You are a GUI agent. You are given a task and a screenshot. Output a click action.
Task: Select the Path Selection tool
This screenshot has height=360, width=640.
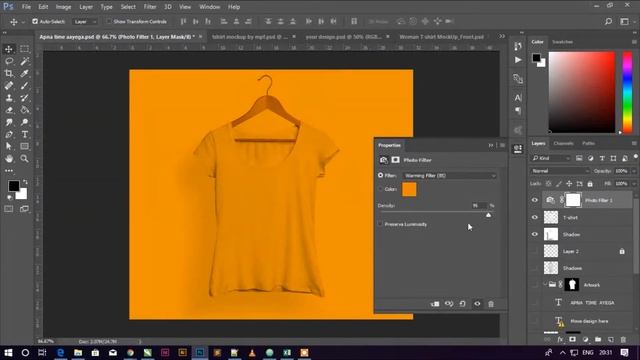tap(9, 146)
